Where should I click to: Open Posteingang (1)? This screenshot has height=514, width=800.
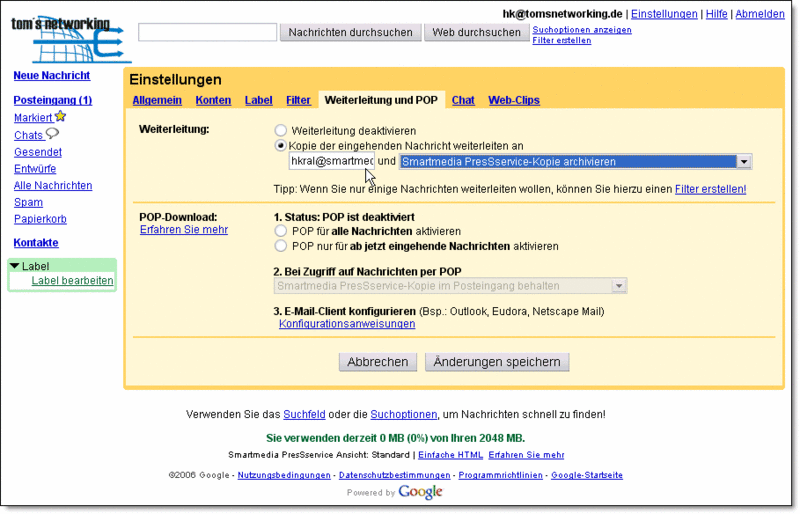pyautogui.click(x=53, y=100)
